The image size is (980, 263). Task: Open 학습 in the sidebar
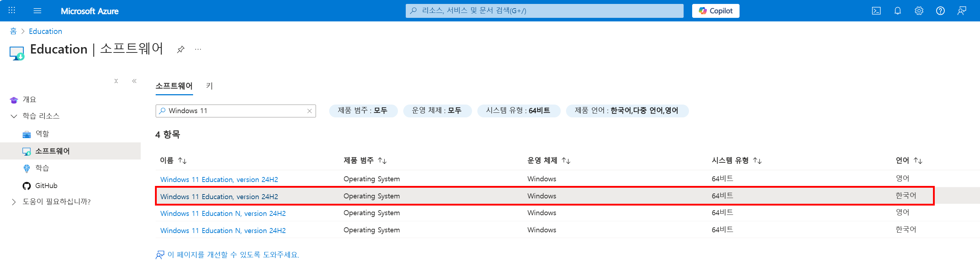coord(42,168)
